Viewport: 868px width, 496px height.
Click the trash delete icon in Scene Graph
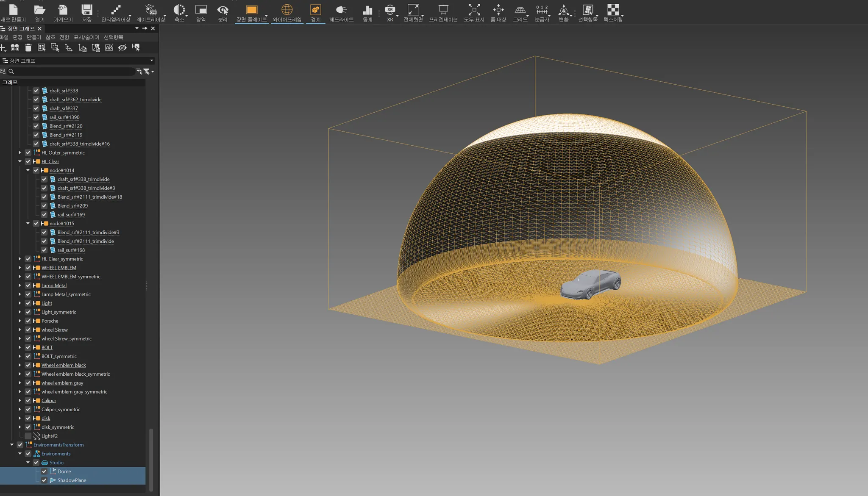click(x=28, y=48)
